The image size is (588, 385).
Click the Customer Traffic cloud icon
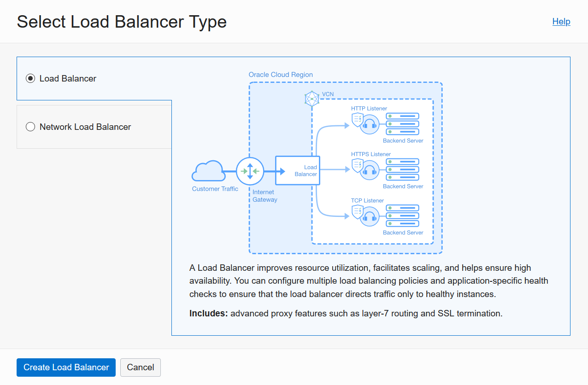coord(209,172)
